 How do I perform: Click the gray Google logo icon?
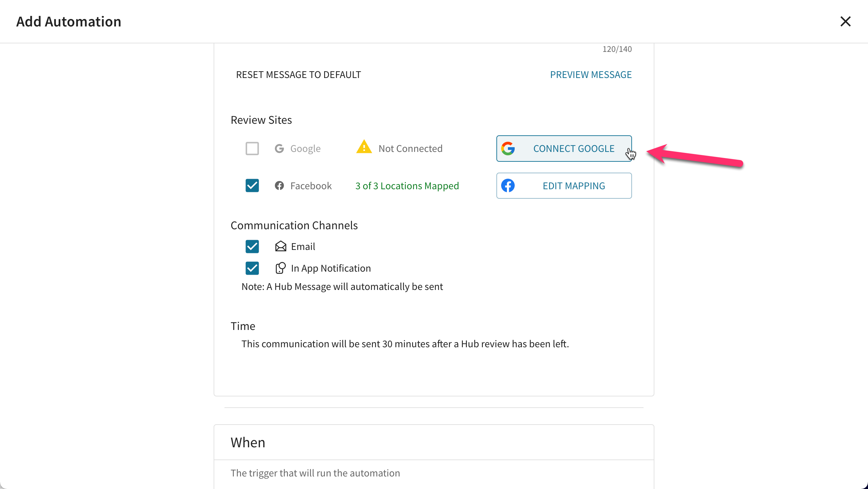click(279, 149)
